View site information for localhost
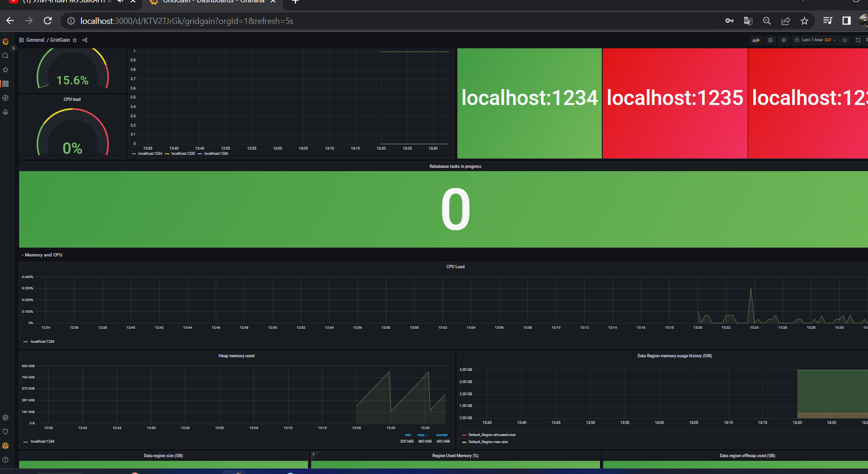This screenshot has width=868, height=474. click(71, 21)
